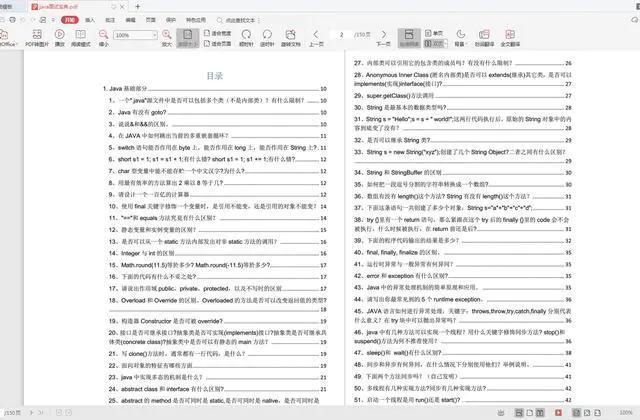Click the '目录' heading text
The height and width of the screenshot is (420, 640).
215,76
